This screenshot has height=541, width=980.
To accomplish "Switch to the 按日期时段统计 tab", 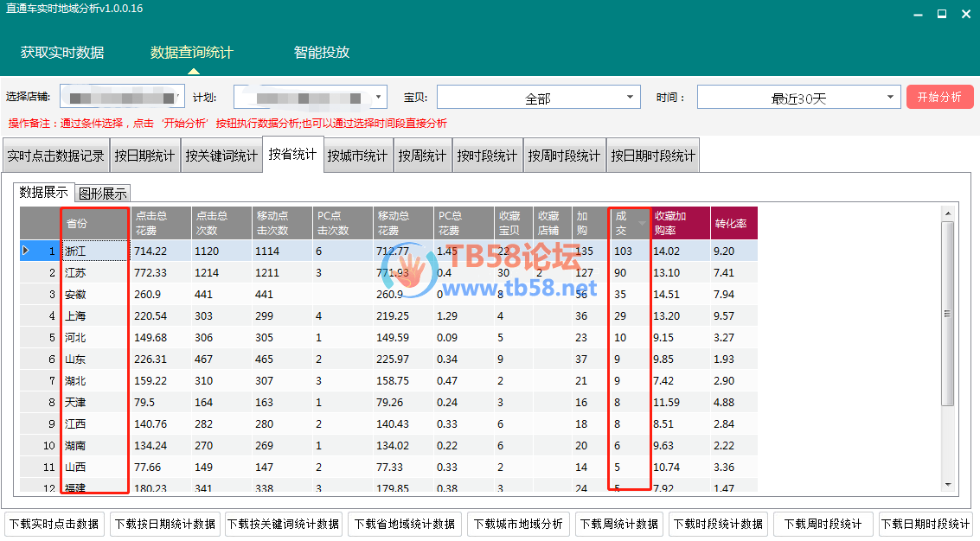I will coord(652,156).
